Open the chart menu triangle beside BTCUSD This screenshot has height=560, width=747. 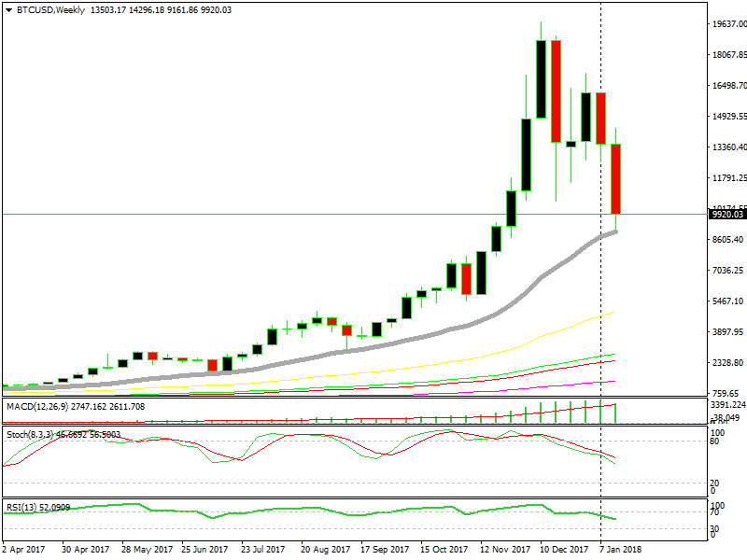pos(8,10)
